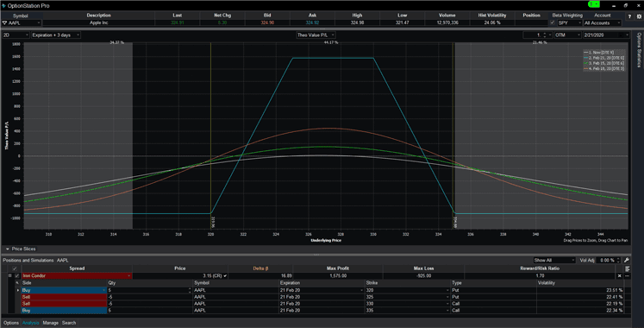The height and width of the screenshot is (328, 644).
Task: Remove the Iron Condor spread with X icon
Action: (x=620, y=276)
